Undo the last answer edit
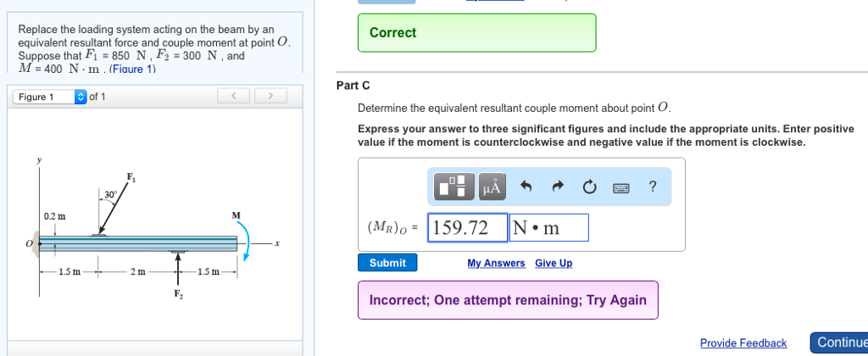This screenshot has width=868, height=356. coord(526,186)
